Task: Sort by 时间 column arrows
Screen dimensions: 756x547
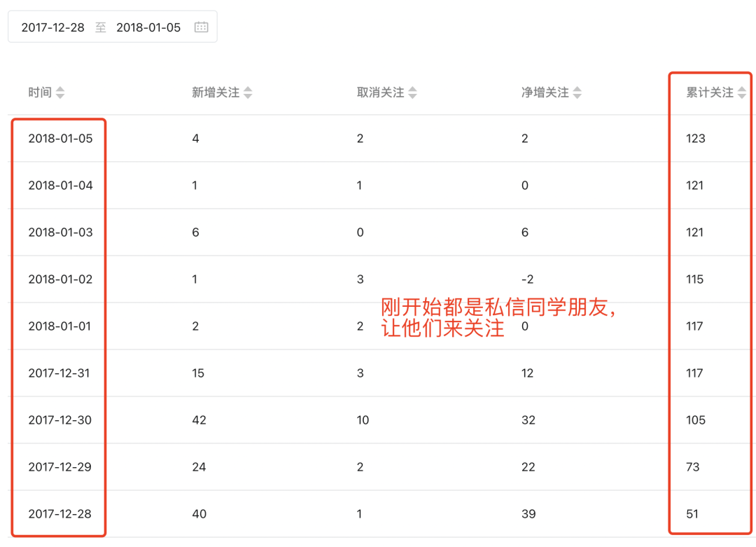Action: [60, 92]
